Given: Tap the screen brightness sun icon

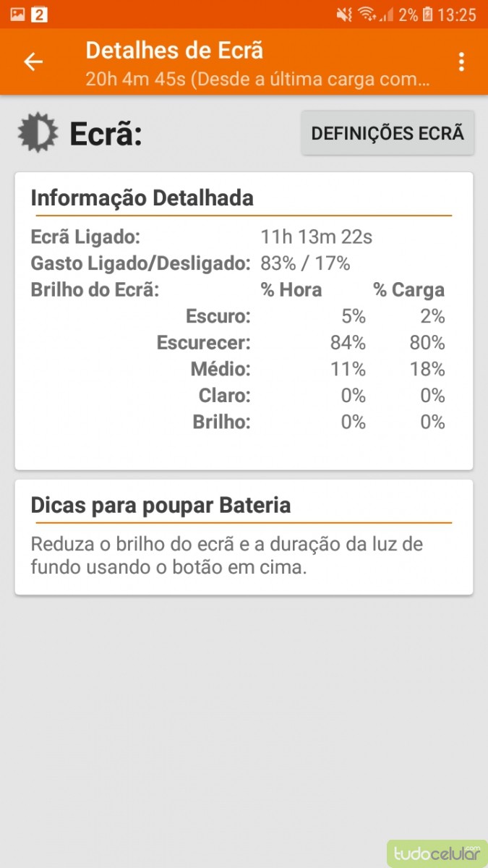Looking at the screenshot, I should [37, 133].
